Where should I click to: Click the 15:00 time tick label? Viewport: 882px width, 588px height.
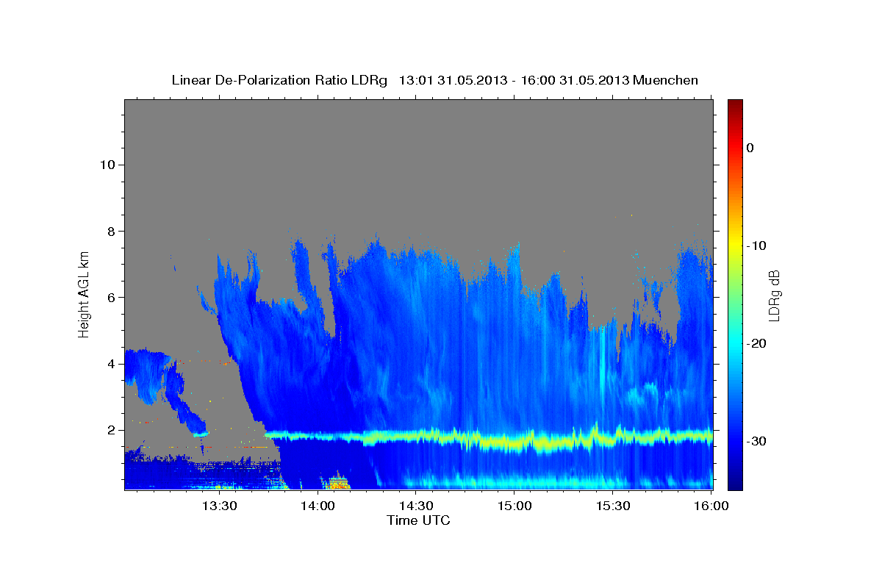point(514,506)
